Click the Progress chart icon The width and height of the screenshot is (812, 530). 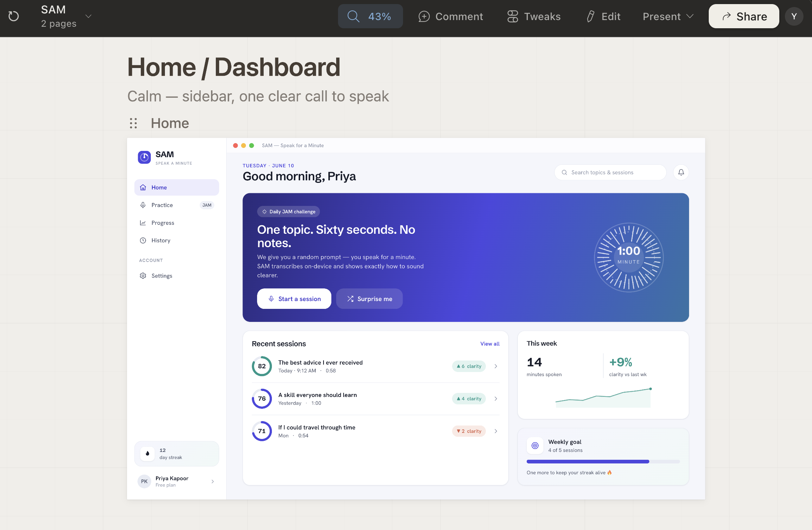(x=143, y=223)
